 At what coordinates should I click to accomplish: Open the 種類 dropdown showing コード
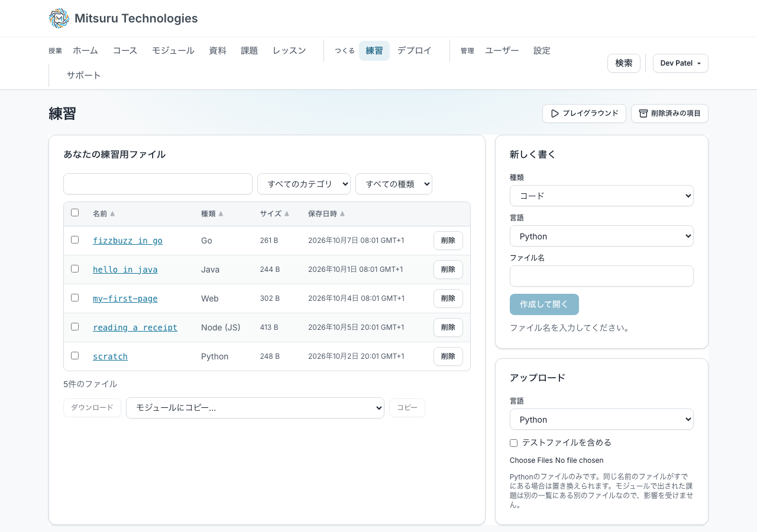click(601, 196)
